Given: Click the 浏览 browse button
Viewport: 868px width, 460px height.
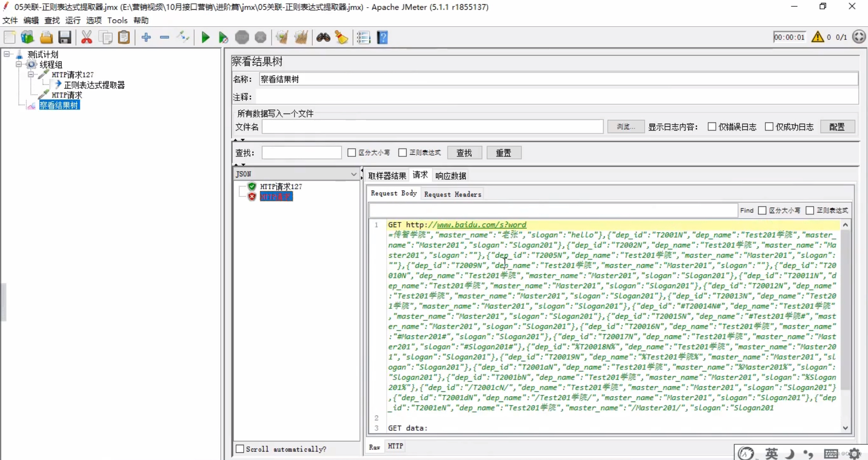Looking at the screenshot, I should tap(626, 126).
